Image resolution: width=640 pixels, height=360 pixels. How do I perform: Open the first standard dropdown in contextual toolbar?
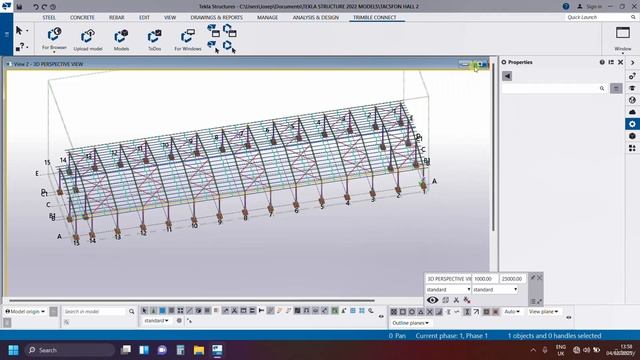(x=448, y=289)
